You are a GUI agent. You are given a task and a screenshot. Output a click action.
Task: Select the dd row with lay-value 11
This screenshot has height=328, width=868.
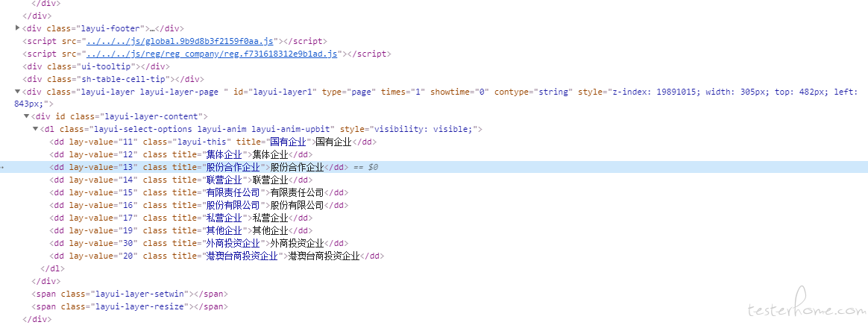tap(213, 142)
